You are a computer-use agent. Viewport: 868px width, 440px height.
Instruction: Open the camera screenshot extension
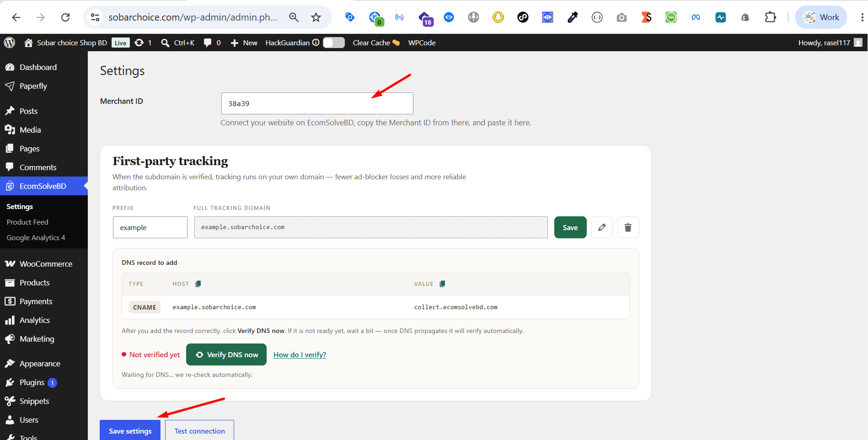click(622, 17)
